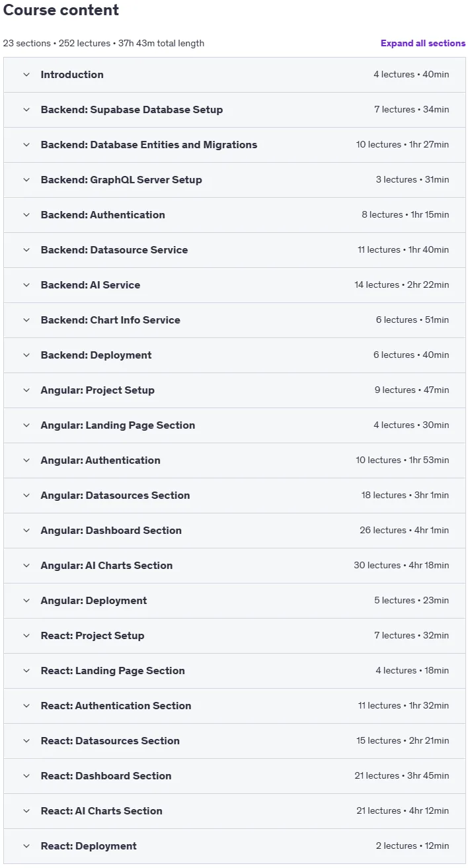Select Backend: Chart Info Service title
The width and height of the screenshot is (470, 868).
pos(110,320)
